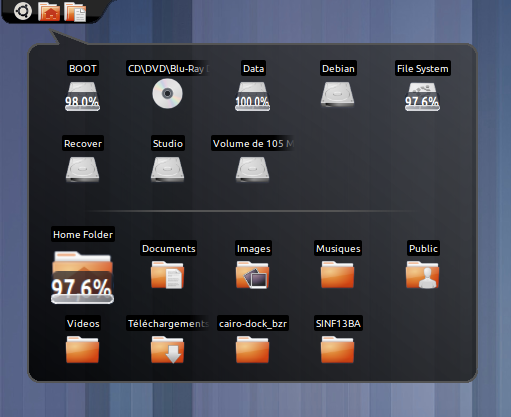Open the File System drive
Viewport: 511px width, 417px height.
422,96
